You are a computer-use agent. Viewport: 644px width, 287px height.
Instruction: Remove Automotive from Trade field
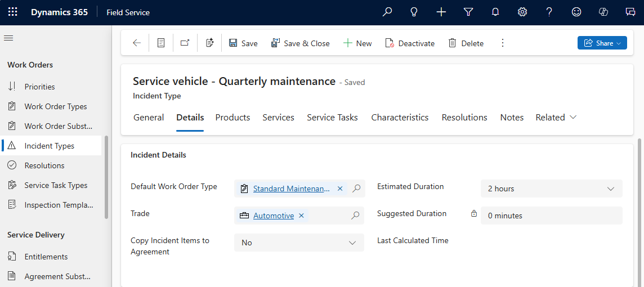pos(301,216)
